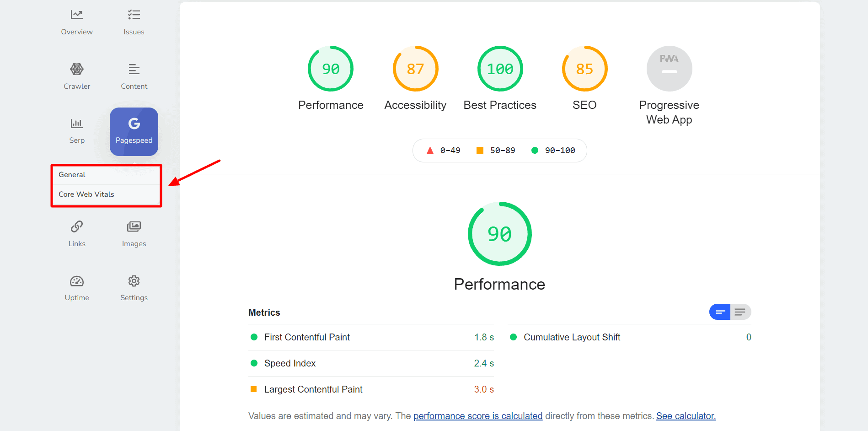Viewport: 868px width, 431px height.
Task: Click the Best Practices score gauge
Action: [x=500, y=69]
